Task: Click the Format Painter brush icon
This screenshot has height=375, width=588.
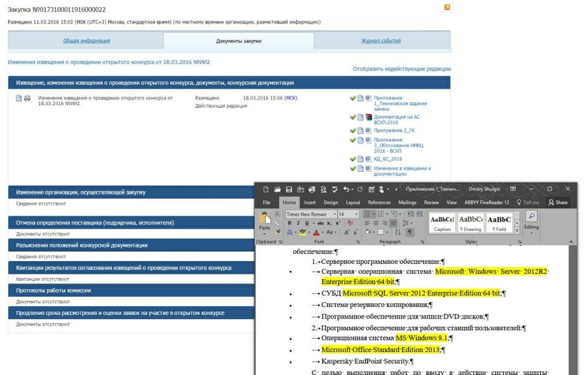Action: pos(278,232)
